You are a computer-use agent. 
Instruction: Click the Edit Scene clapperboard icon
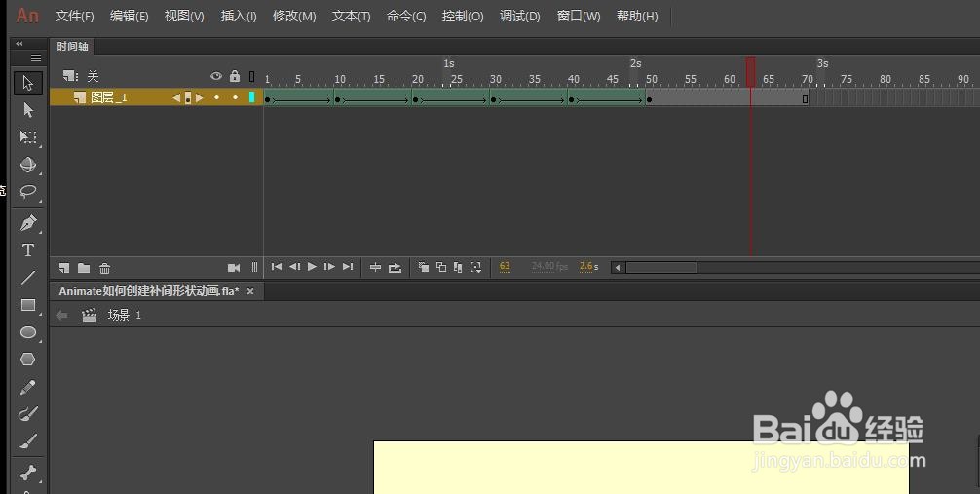click(90, 315)
